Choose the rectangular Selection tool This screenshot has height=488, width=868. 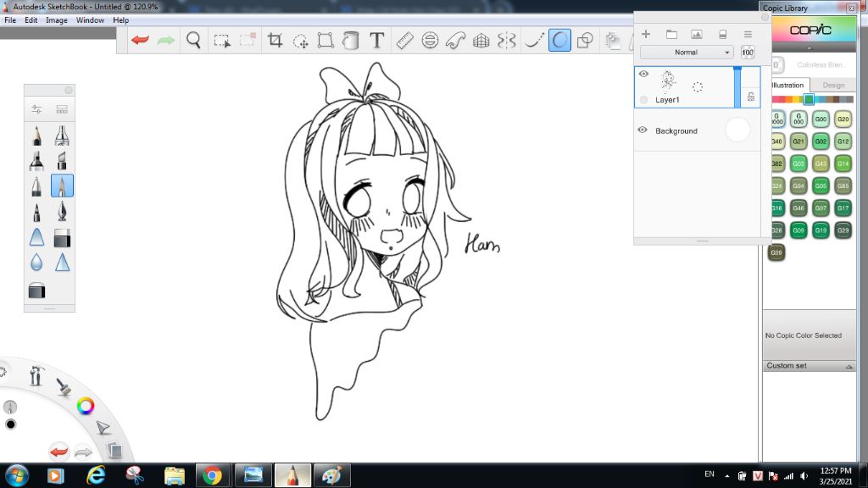222,41
